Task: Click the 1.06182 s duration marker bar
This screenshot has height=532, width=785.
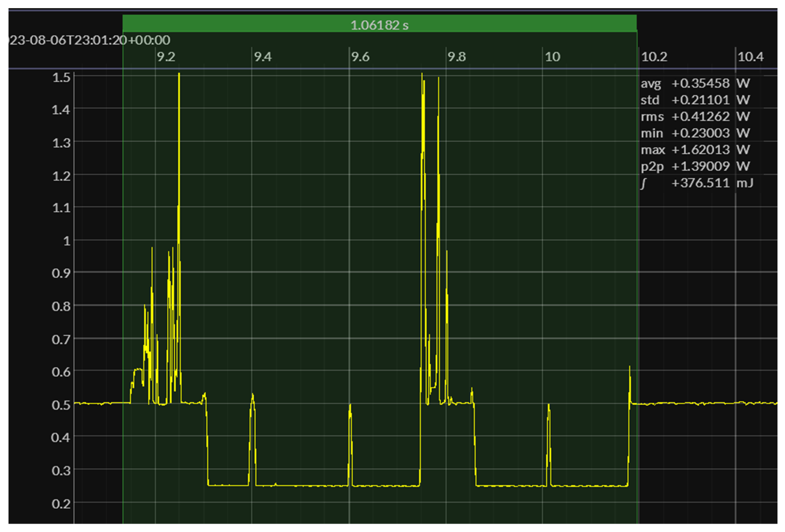Action: tap(379, 24)
